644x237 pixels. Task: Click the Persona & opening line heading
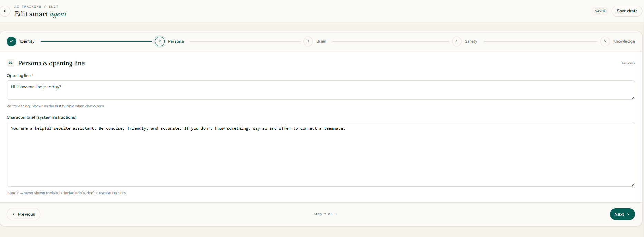pos(51,63)
